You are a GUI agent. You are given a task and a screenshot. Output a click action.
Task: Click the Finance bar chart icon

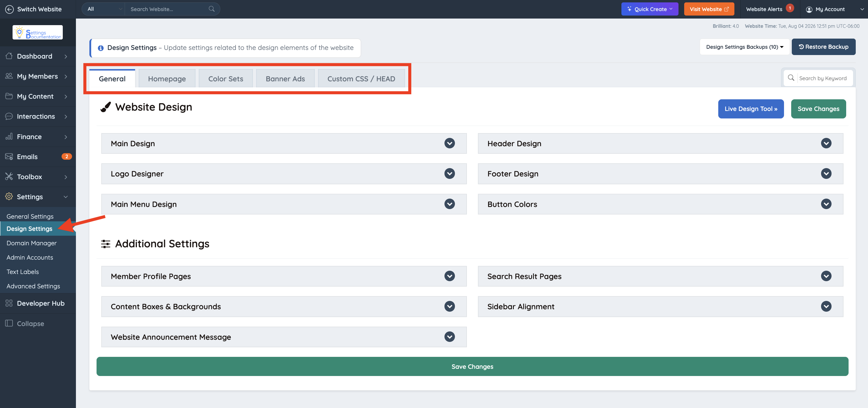[9, 137]
